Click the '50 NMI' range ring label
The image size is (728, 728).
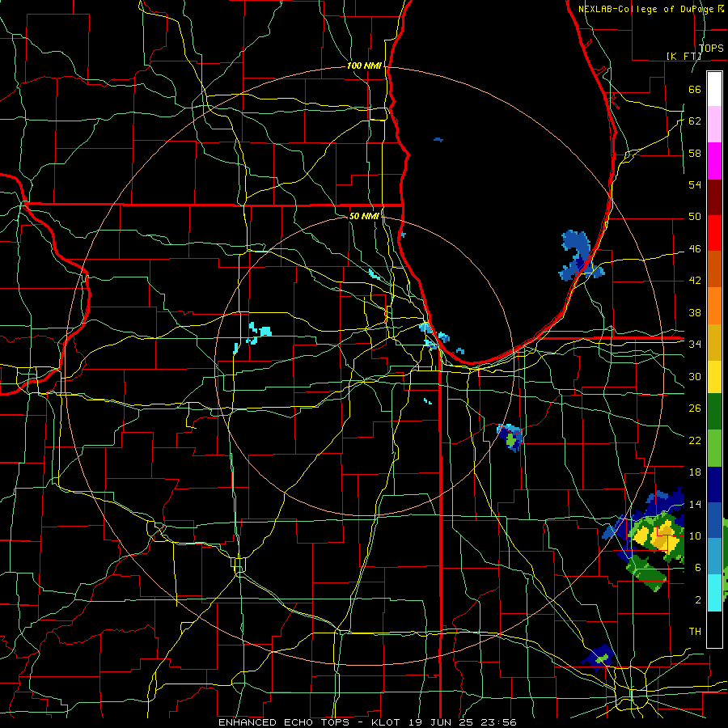364,216
